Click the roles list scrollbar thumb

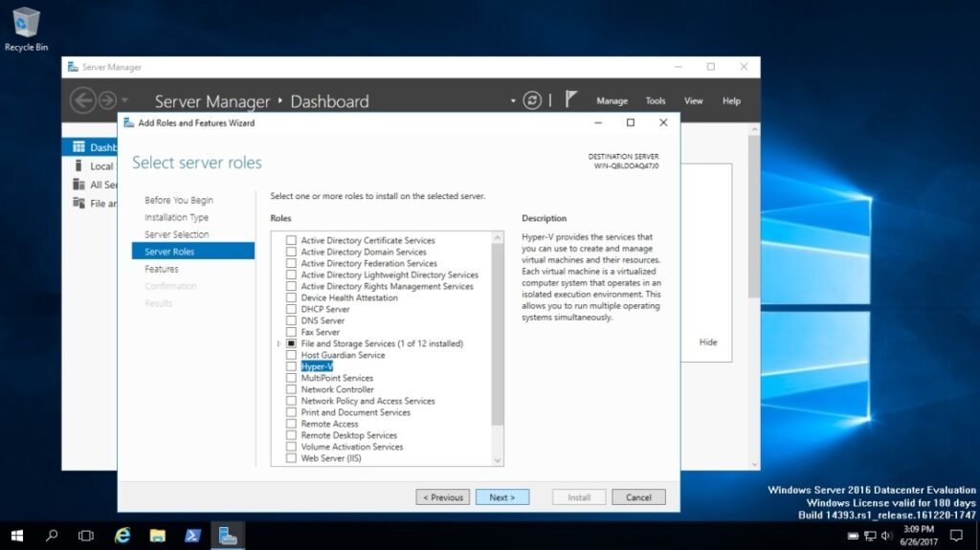tap(498, 335)
